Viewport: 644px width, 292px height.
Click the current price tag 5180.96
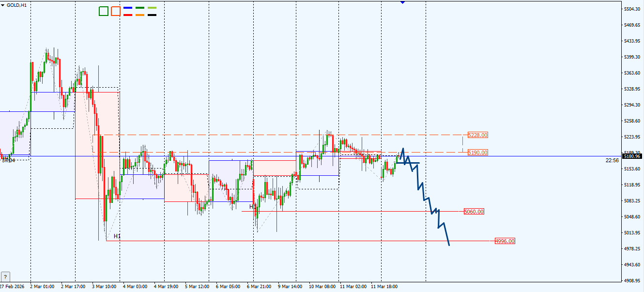coord(633,156)
